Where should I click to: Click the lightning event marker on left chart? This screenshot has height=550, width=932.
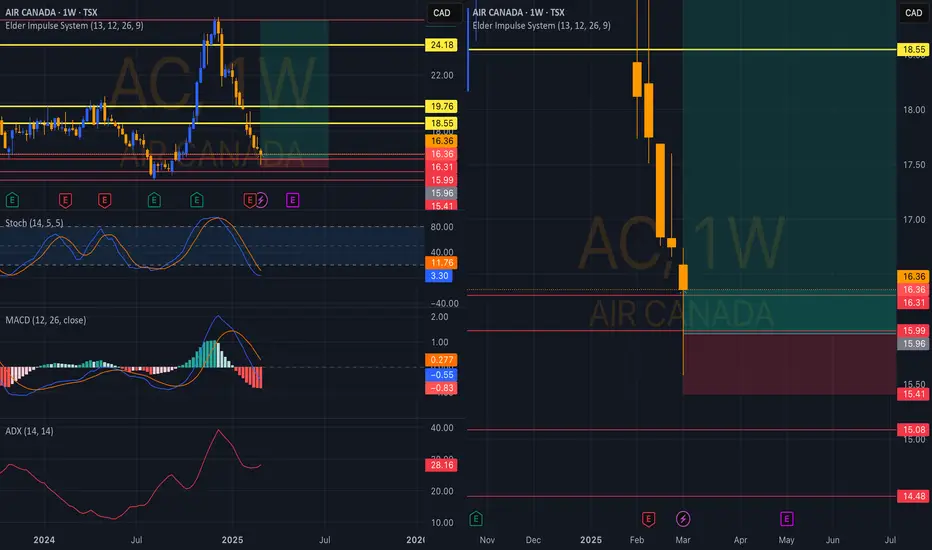pos(261,200)
